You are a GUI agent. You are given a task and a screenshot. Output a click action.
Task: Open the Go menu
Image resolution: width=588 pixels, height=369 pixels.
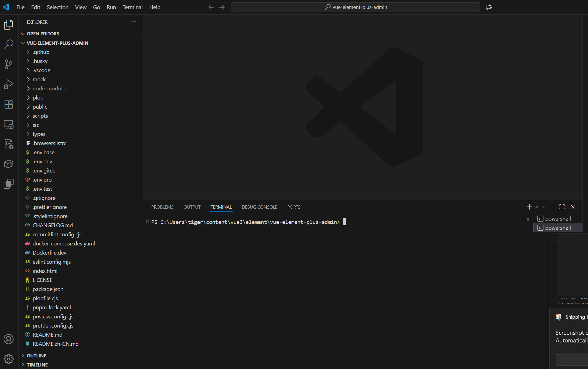pos(97,7)
